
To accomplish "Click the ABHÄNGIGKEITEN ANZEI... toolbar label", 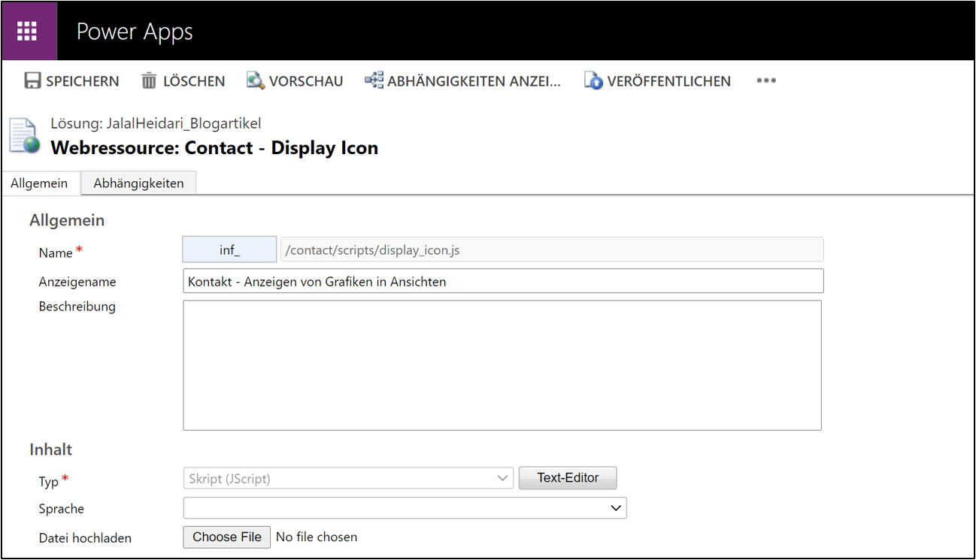I will (474, 81).
